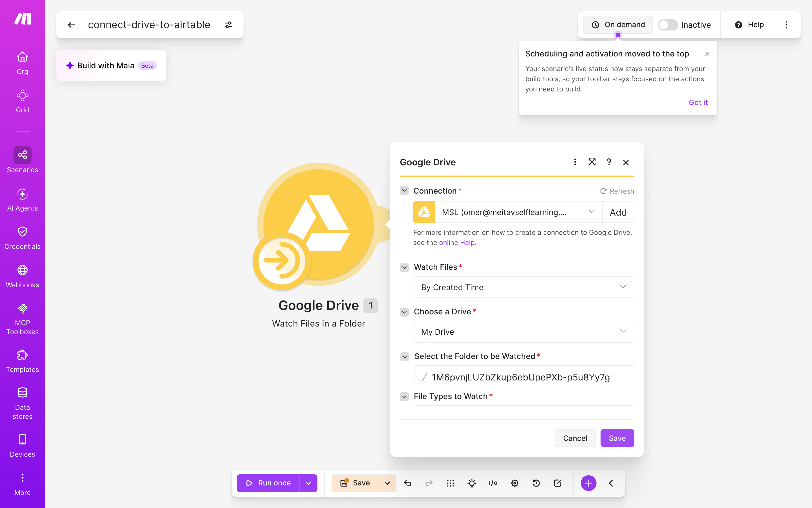
Task: Open AI Agents in the sidebar
Action: 23,200
